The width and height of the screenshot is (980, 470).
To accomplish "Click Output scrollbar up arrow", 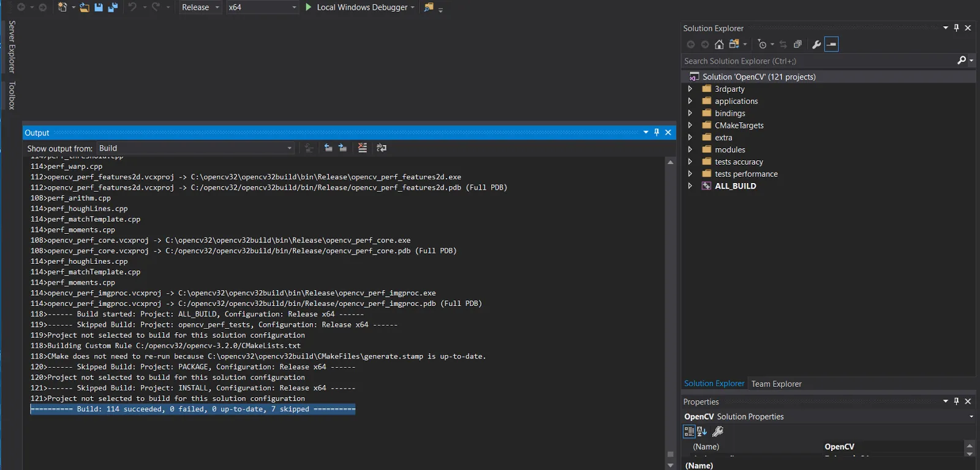I will (x=670, y=162).
